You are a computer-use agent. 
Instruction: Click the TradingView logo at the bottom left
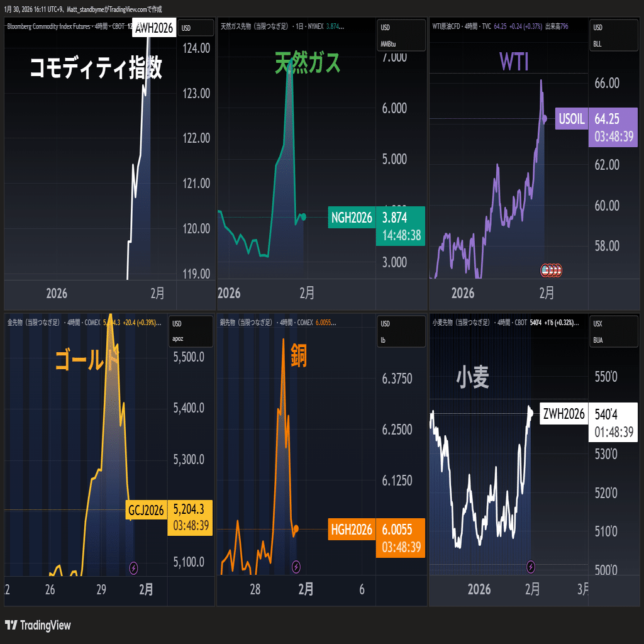pyautogui.click(x=38, y=625)
